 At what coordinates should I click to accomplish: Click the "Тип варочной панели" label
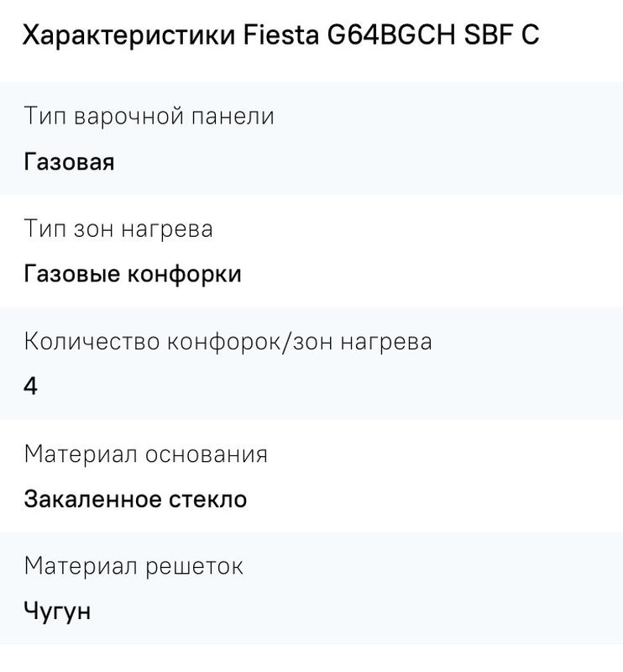[x=149, y=116]
